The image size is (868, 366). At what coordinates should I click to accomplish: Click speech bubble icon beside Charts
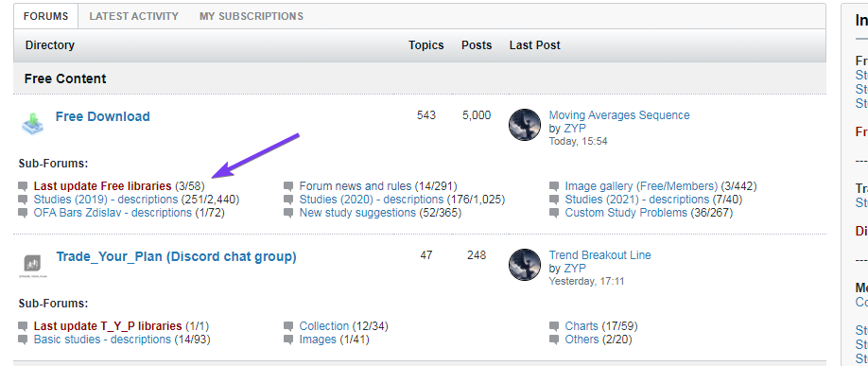(554, 326)
